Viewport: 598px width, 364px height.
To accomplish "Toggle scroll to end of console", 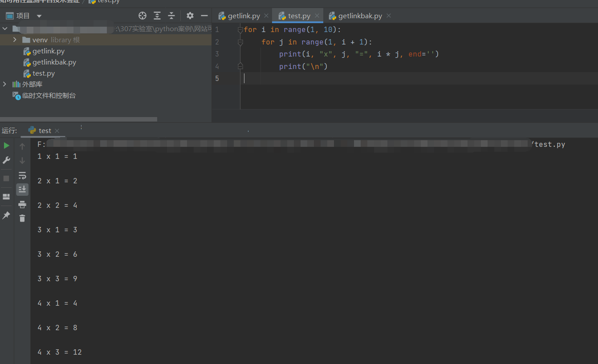I will coord(22,190).
